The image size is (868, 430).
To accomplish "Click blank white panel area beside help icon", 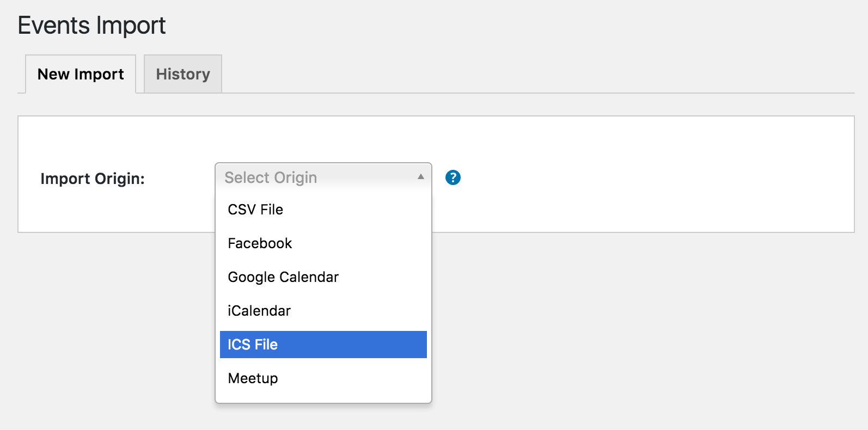I will pos(653,174).
